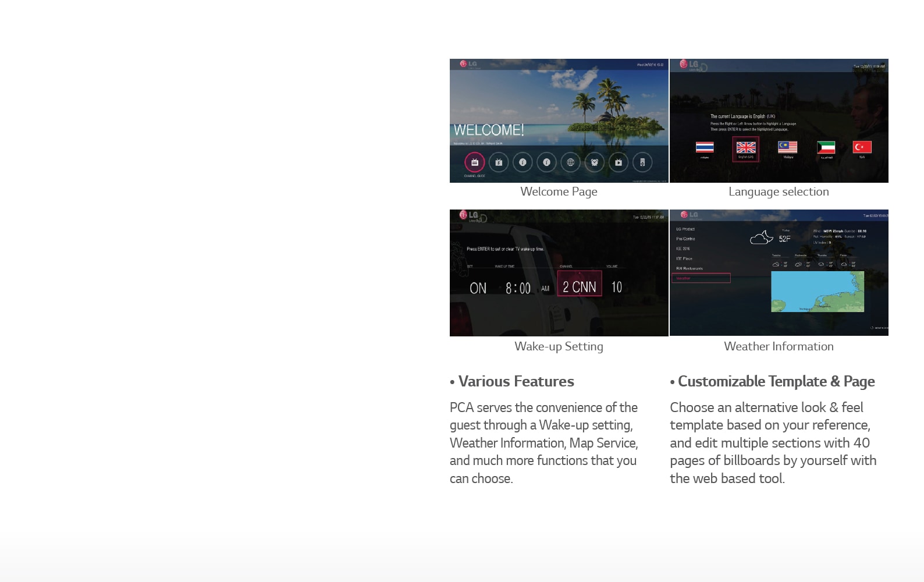This screenshot has height=582, width=924.
Task: Click the cloudy moon weather icon
Action: pos(761,237)
